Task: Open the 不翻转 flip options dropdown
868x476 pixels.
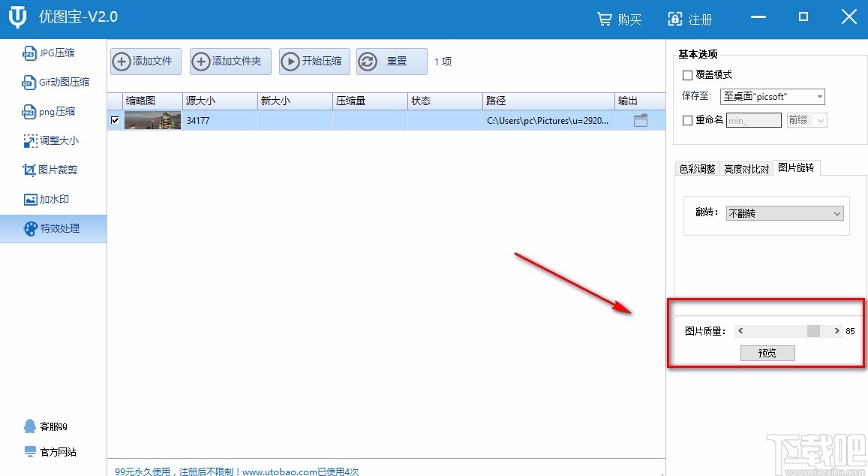Action: click(x=785, y=213)
